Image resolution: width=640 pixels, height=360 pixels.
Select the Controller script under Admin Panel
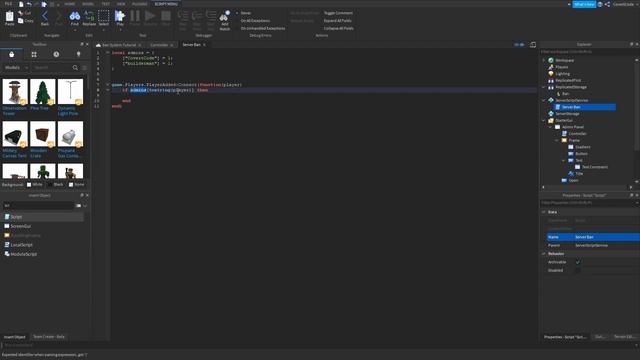pyautogui.click(x=577, y=133)
